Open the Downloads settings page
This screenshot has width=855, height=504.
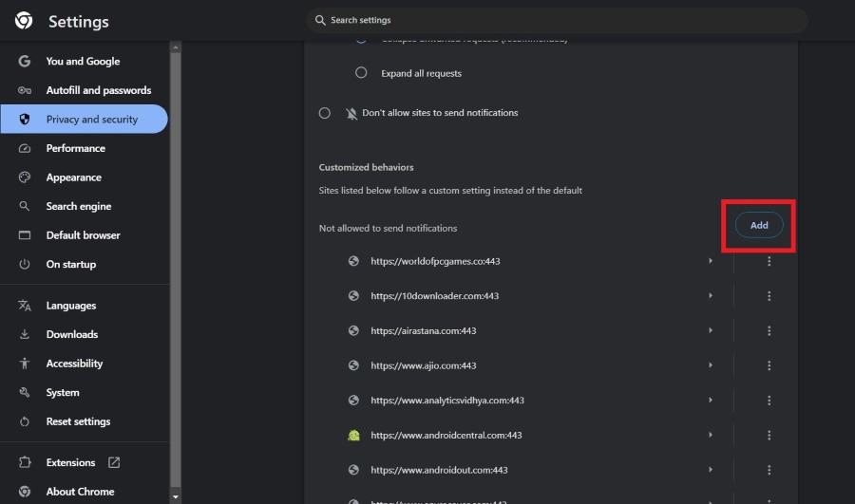pos(83,334)
